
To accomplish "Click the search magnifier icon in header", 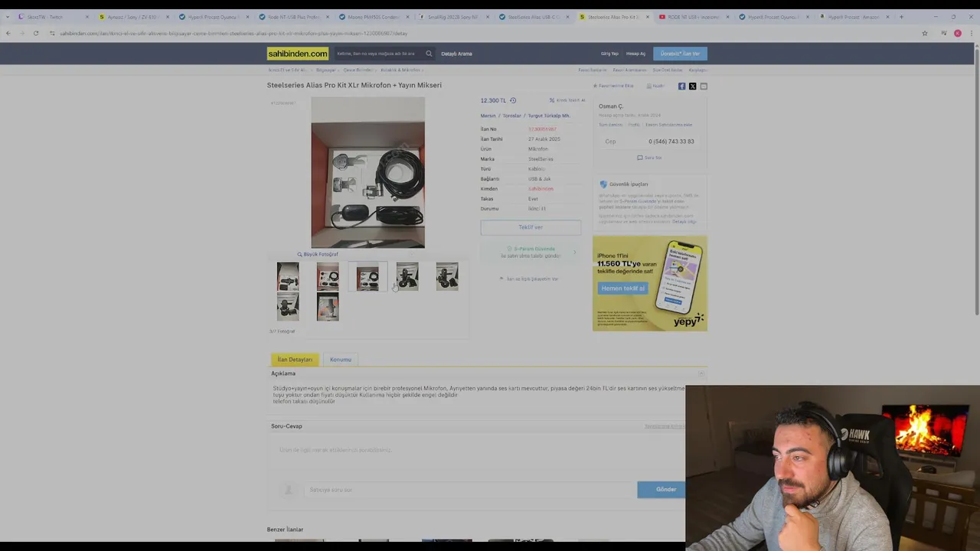I will click(429, 54).
